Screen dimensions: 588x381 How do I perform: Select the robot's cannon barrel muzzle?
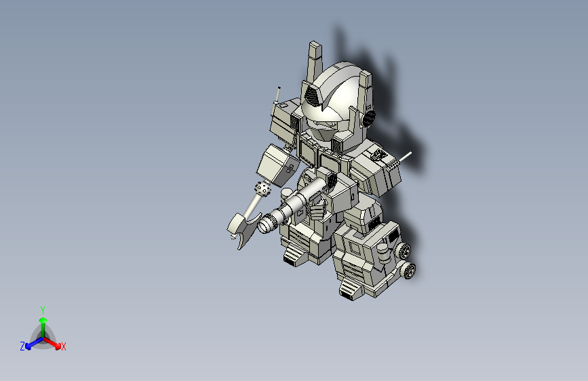(264, 225)
